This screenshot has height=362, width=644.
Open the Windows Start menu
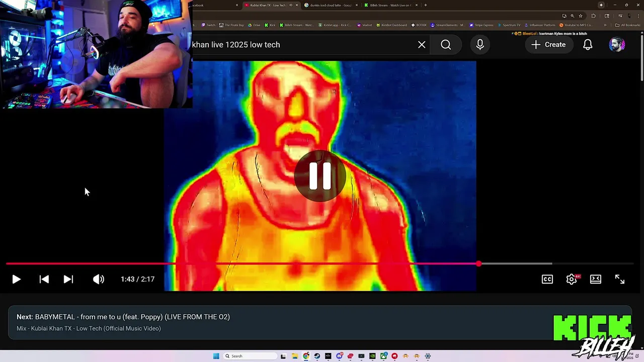[216, 356]
